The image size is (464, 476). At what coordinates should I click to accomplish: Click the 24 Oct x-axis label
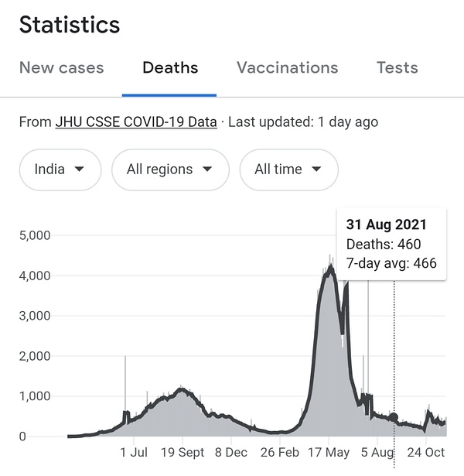426,452
